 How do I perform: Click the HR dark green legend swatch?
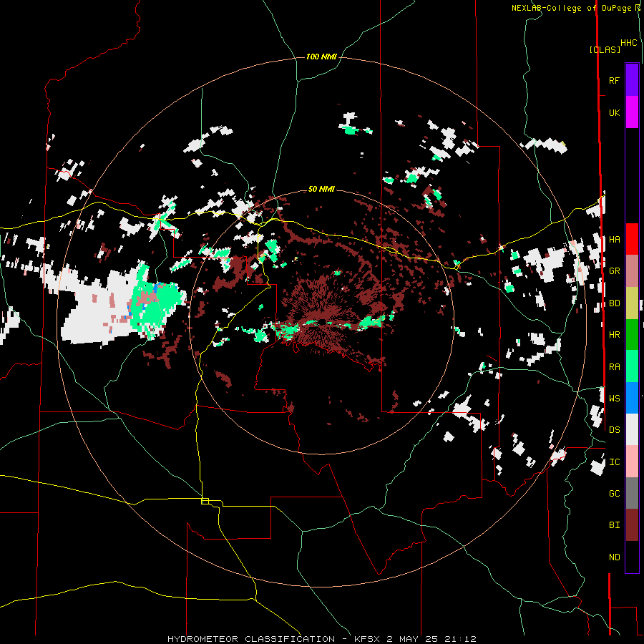click(632, 335)
